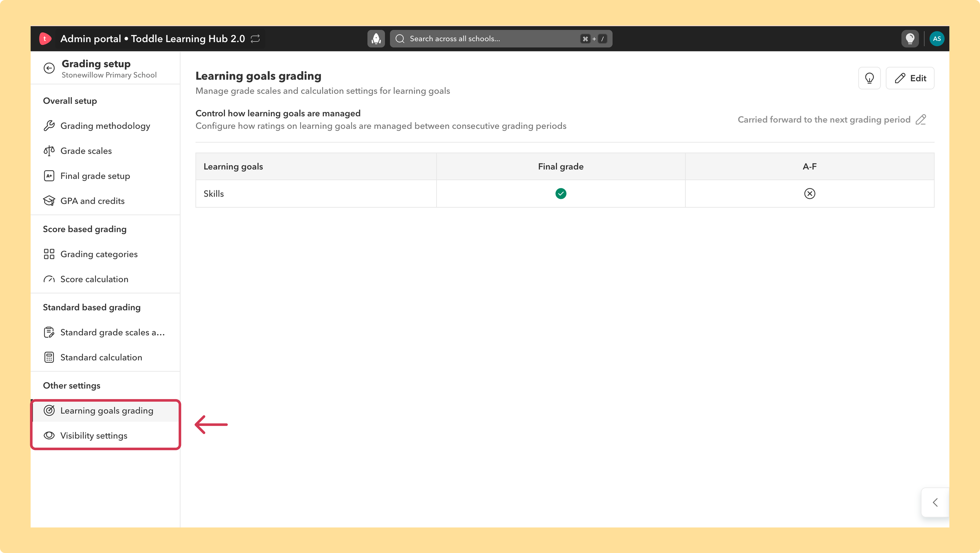Click the Final grade column header
The width and height of the screenshot is (980, 553).
[561, 167]
